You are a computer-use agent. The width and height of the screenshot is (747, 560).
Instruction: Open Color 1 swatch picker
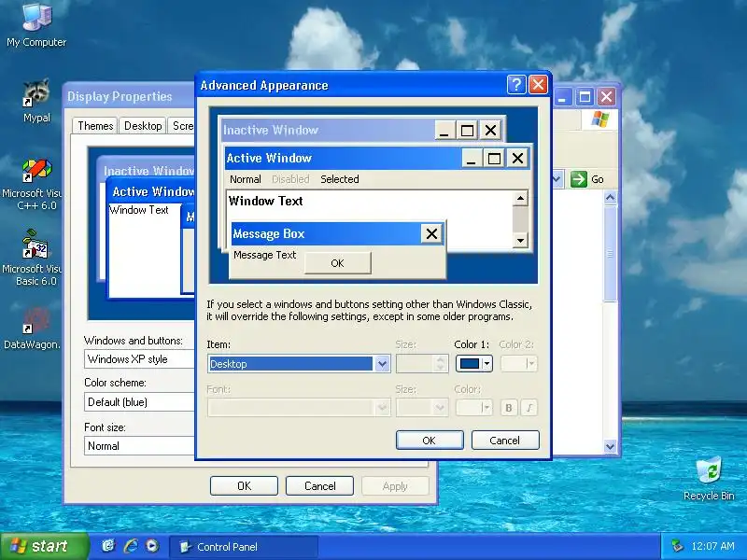click(x=473, y=364)
